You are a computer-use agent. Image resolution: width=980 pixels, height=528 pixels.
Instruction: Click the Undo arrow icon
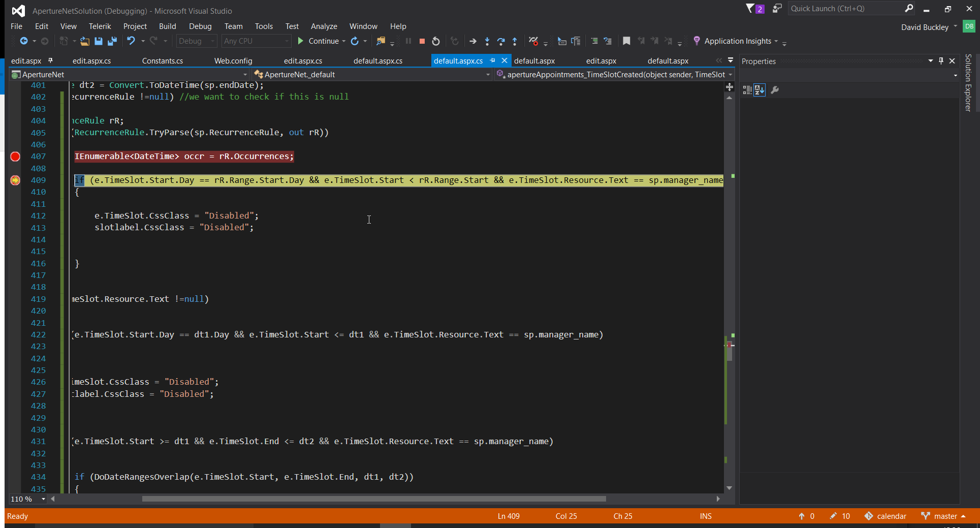[131, 41]
